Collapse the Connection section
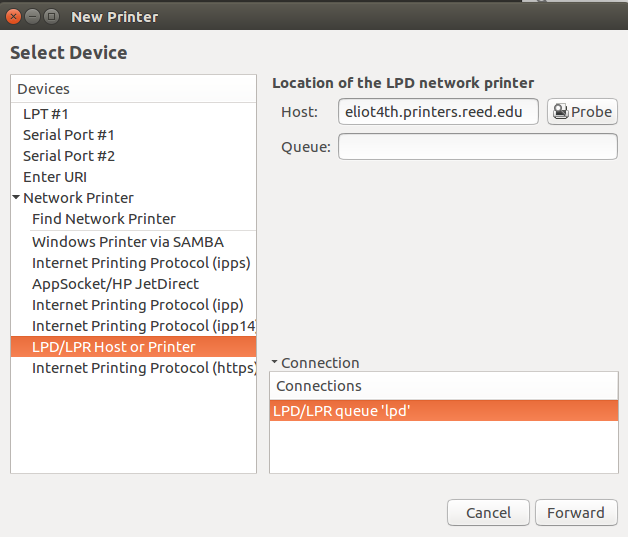This screenshot has height=537, width=628. [275, 363]
